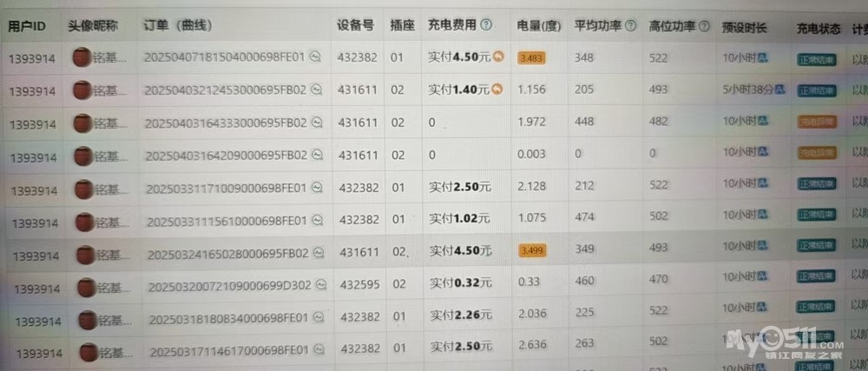The width and height of the screenshot is (868, 371).
Task: Open curve icon for order 2025032007210900699D302
Action: [x=320, y=284]
